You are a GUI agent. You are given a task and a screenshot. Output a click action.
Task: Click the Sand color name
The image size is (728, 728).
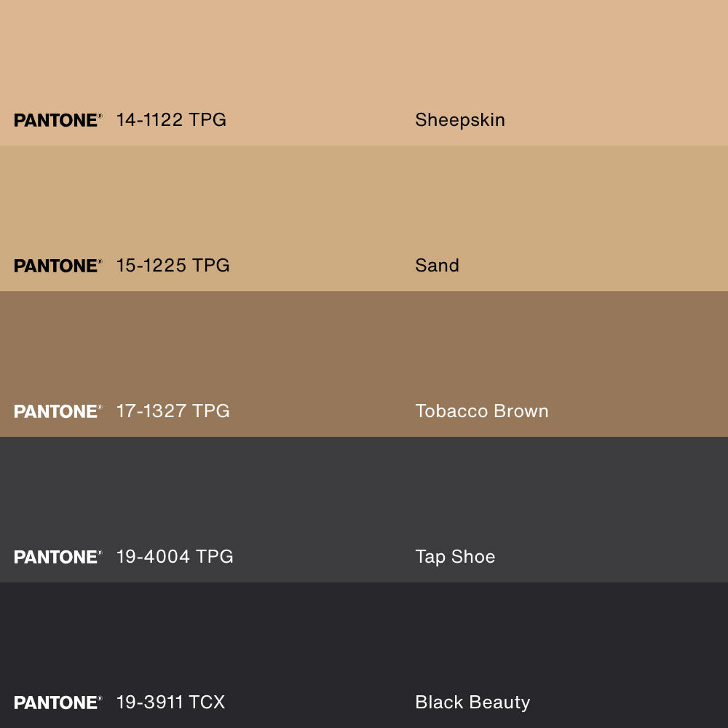pos(437,266)
